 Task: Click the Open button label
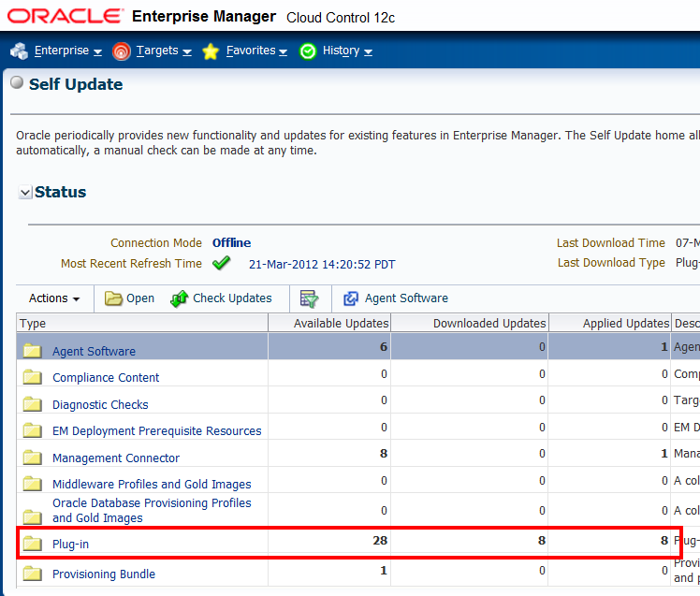coord(140,298)
